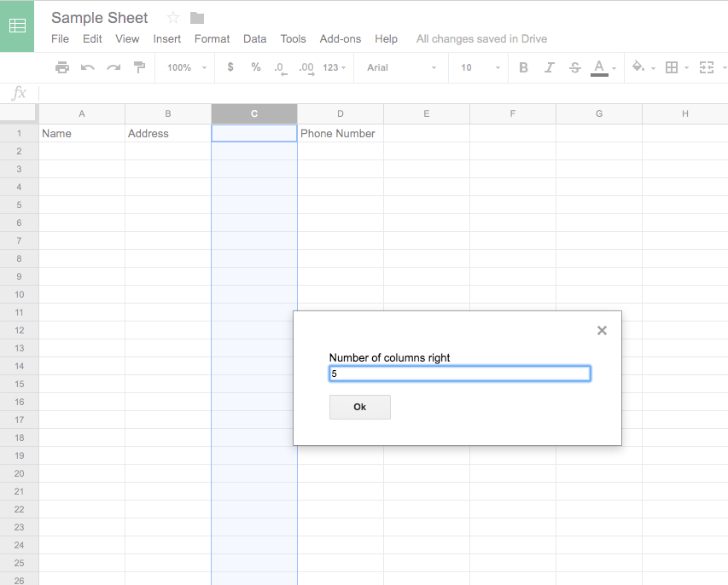Open the Insert menu
728x585 pixels.
166,38
